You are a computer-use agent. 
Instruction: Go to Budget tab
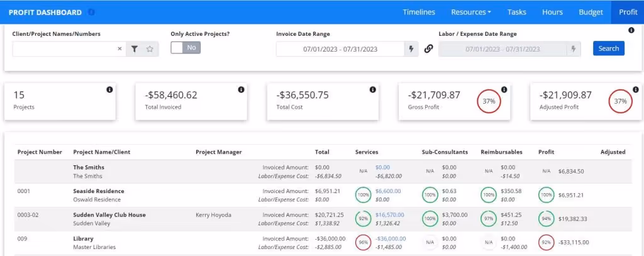click(591, 13)
